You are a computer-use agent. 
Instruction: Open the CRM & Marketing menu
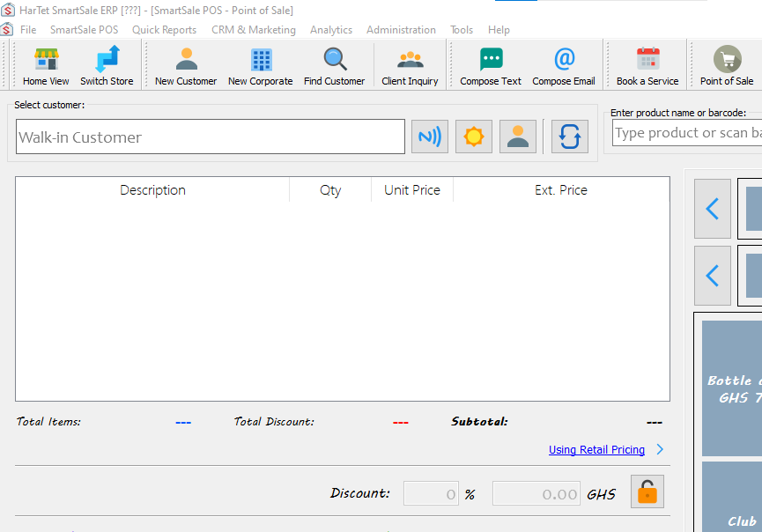click(254, 30)
